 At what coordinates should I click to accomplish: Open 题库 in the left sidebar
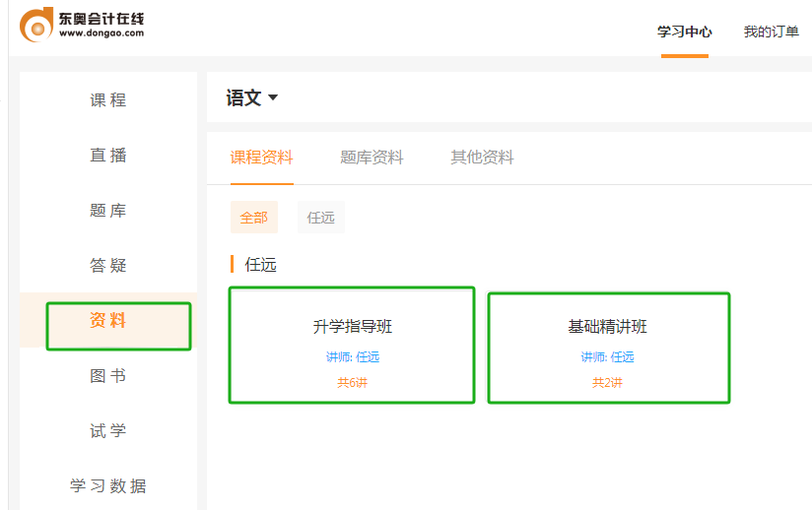(x=108, y=211)
